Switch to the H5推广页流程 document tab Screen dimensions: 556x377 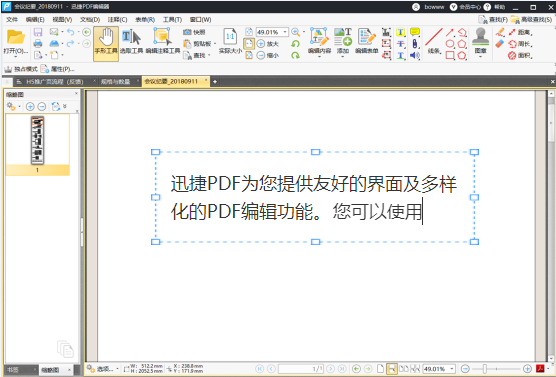pos(55,82)
